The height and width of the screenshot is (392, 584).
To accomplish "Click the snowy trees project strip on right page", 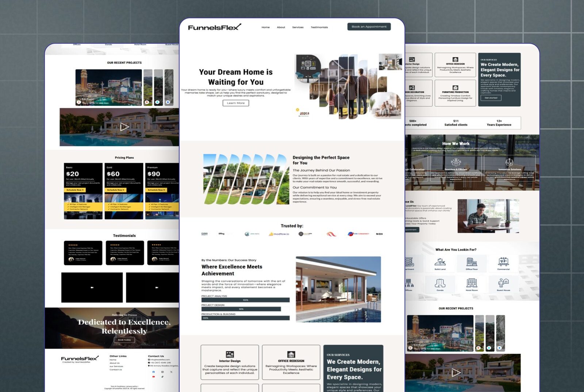I will point(501,333).
